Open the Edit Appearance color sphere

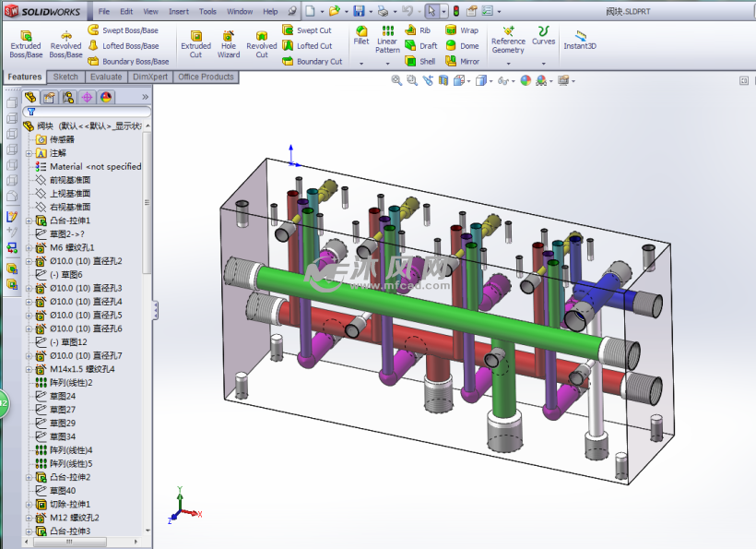point(526,80)
